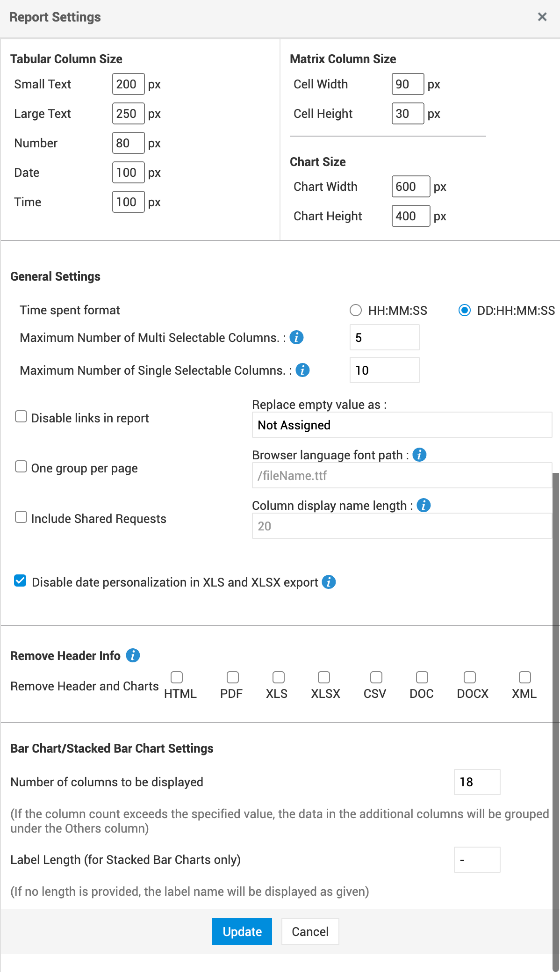Click info icon next to Remove Header Info
The width and height of the screenshot is (560, 972).
coord(133,655)
